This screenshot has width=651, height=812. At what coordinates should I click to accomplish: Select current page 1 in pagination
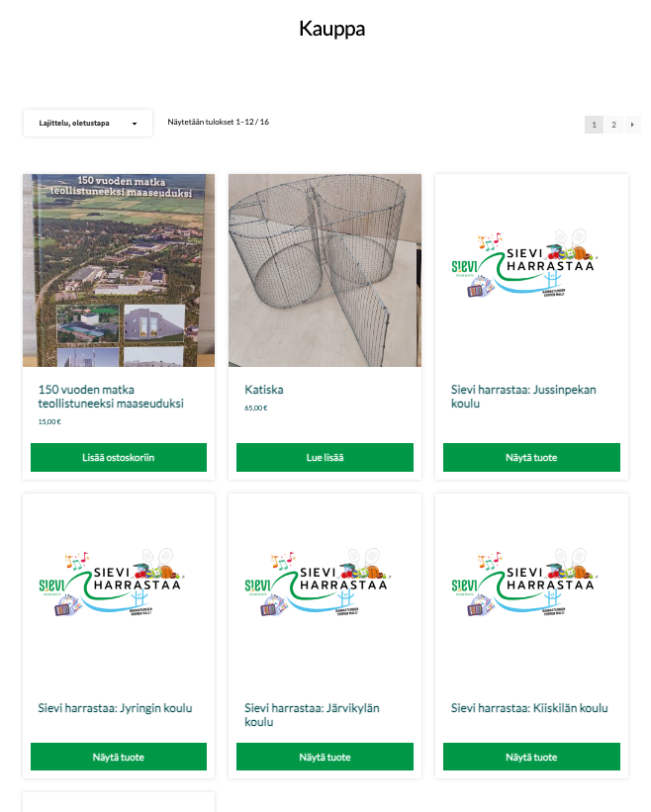click(x=594, y=125)
